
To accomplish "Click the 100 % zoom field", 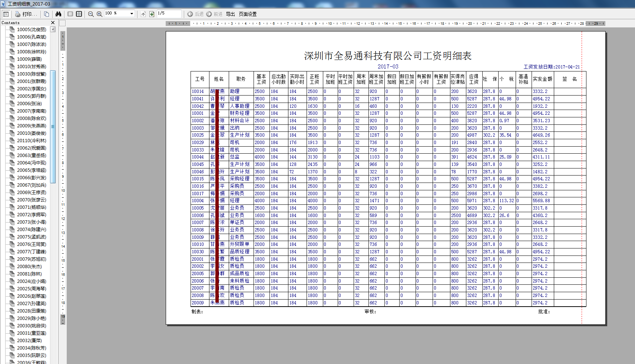I will coord(116,14).
